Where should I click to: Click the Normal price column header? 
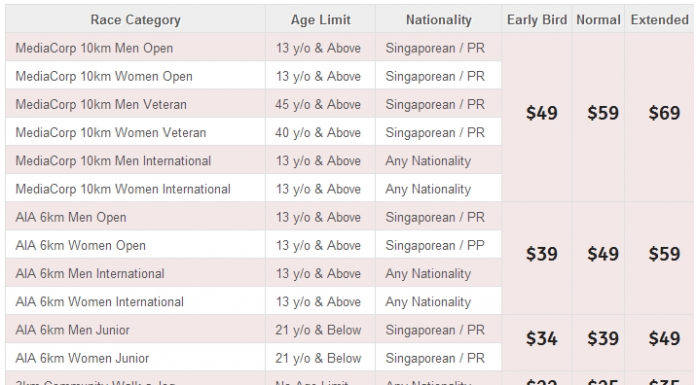(598, 20)
